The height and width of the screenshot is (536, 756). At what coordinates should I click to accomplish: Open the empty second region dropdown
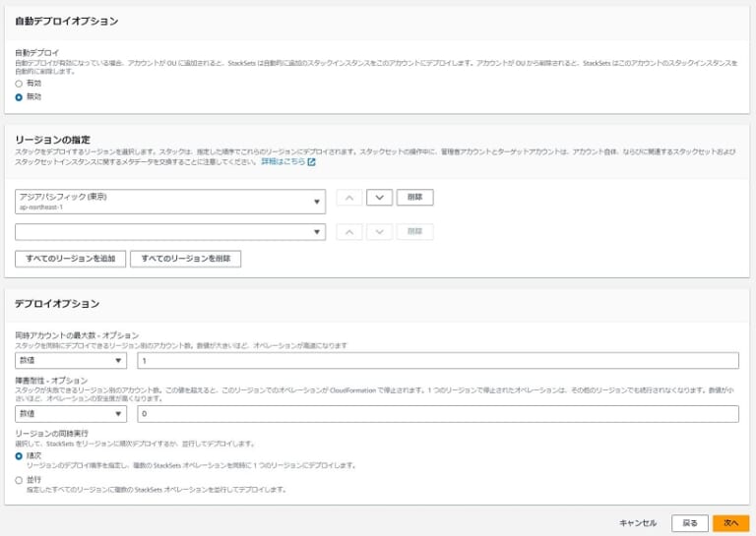click(x=170, y=232)
